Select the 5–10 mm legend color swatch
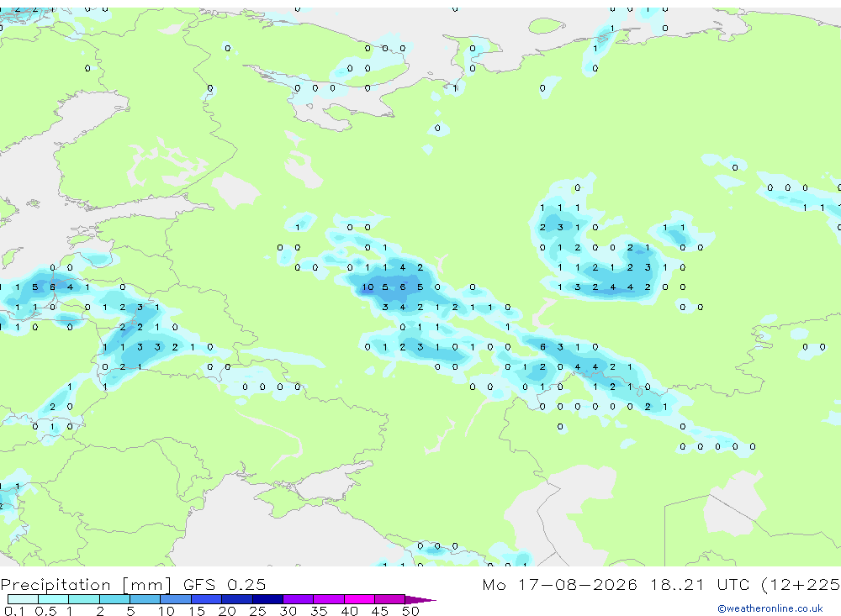 tap(145, 599)
